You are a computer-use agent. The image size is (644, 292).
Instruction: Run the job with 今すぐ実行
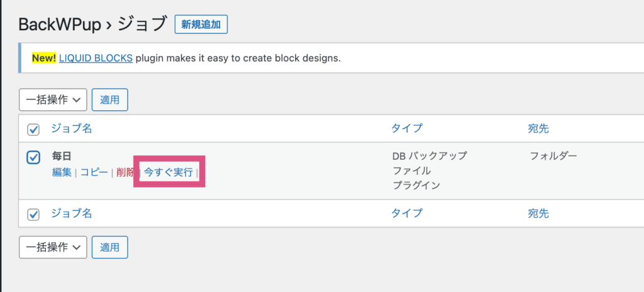tap(168, 172)
